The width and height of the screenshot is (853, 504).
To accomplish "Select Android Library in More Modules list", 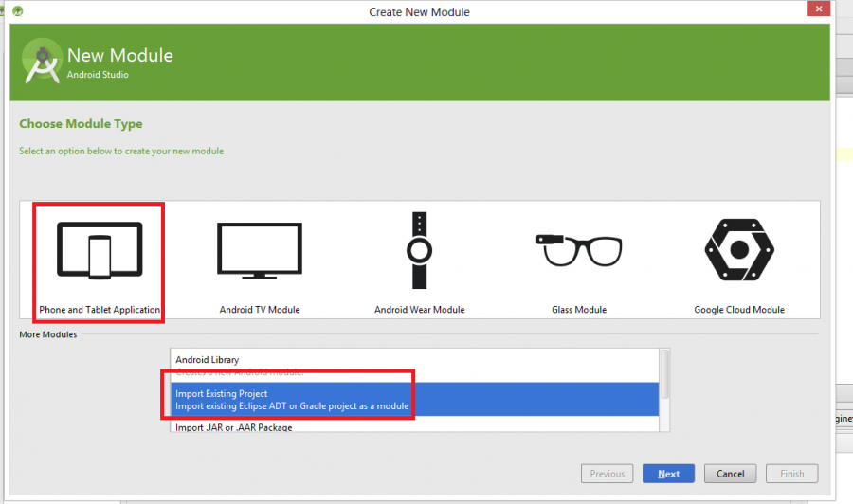I will click(x=208, y=360).
